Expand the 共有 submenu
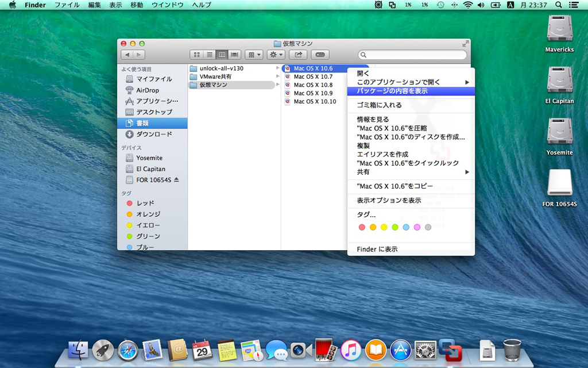Viewport: 588px width, 368px height. coord(411,172)
